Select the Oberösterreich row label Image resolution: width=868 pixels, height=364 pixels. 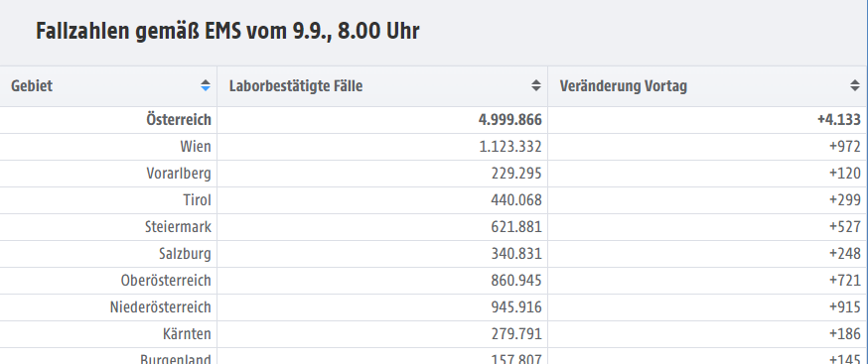tap(166, 281)
